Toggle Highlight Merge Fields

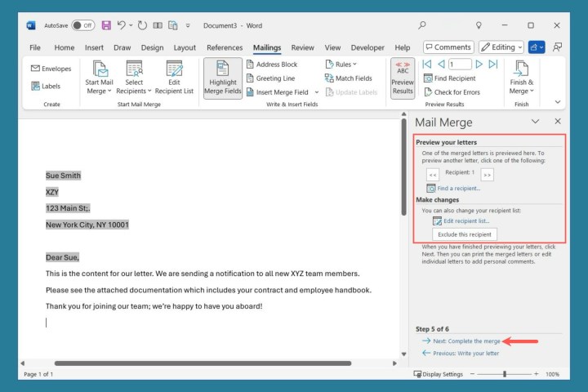pos(221,78)
